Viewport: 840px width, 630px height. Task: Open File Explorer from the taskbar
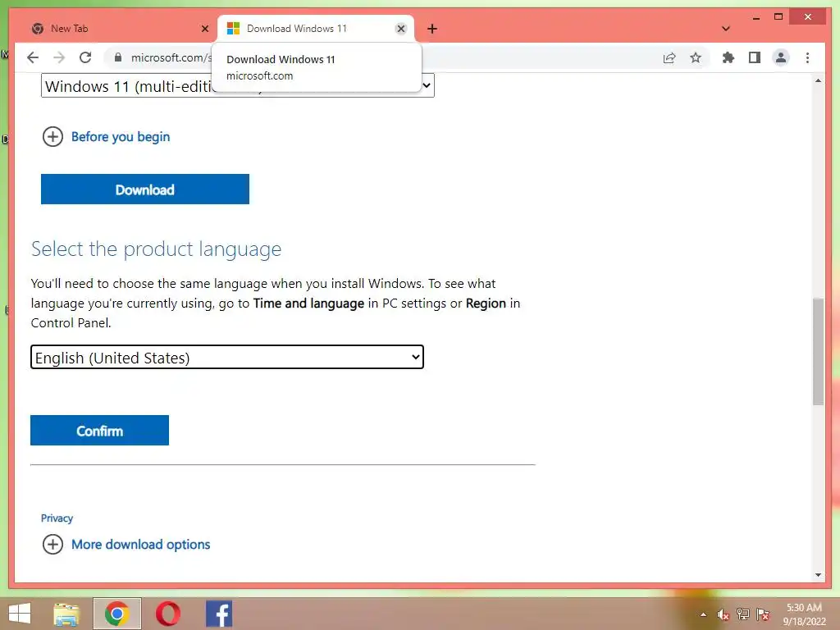point(66,614)
